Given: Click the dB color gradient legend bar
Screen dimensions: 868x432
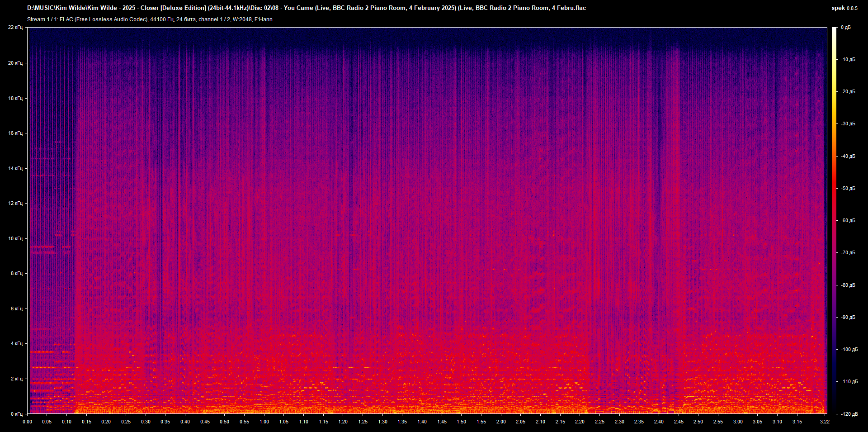Looking at the screenshot, I should click(834, 220).
